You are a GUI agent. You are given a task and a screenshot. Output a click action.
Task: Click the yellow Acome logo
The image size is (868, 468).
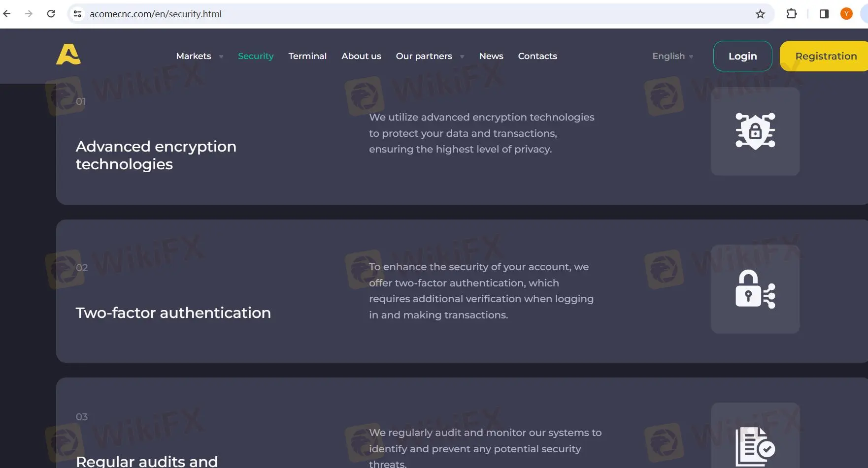click(68, 55)
